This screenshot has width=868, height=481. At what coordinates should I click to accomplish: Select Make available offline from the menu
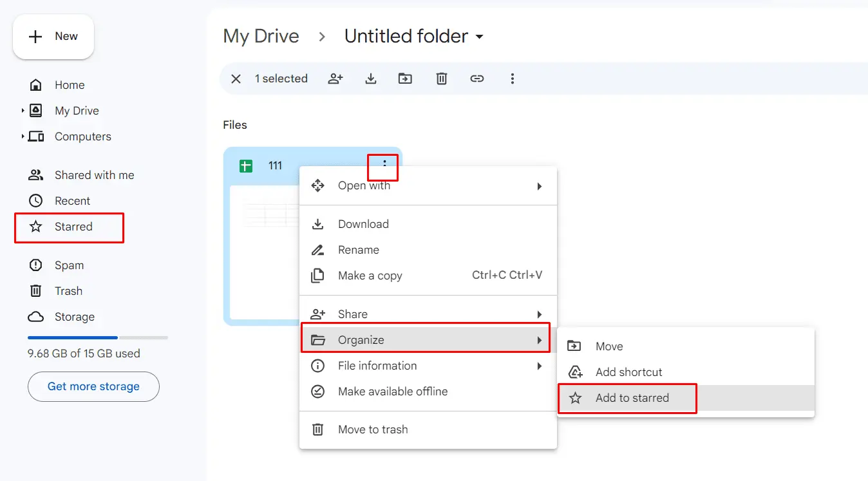coord(393,391)
